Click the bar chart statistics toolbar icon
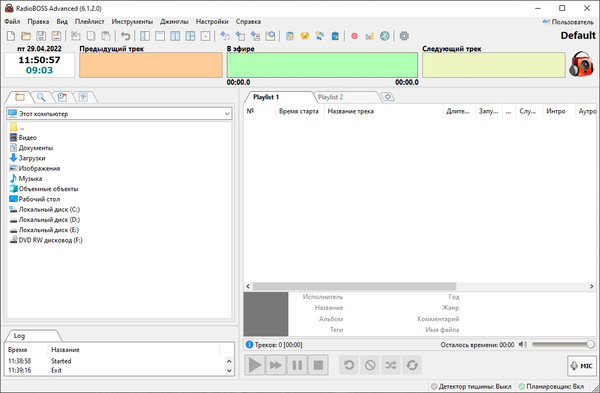The image size is (600, 393). pyautogui.click(x=370, y=36)
